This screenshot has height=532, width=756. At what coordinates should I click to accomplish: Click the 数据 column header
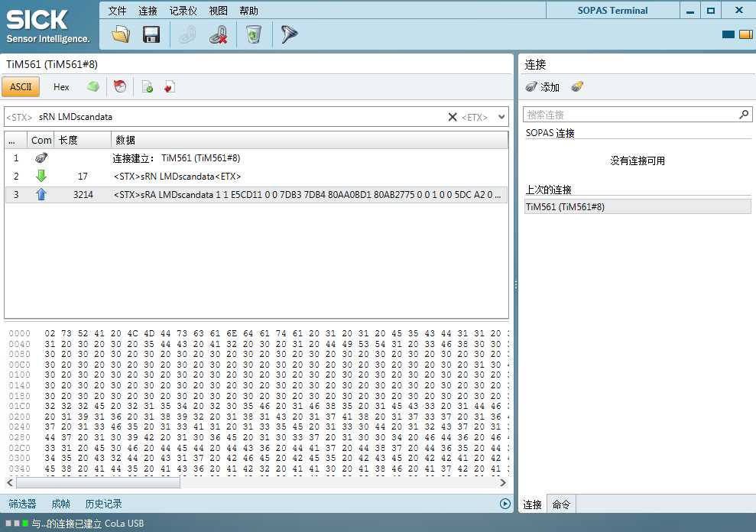click(x=310, y=140)
